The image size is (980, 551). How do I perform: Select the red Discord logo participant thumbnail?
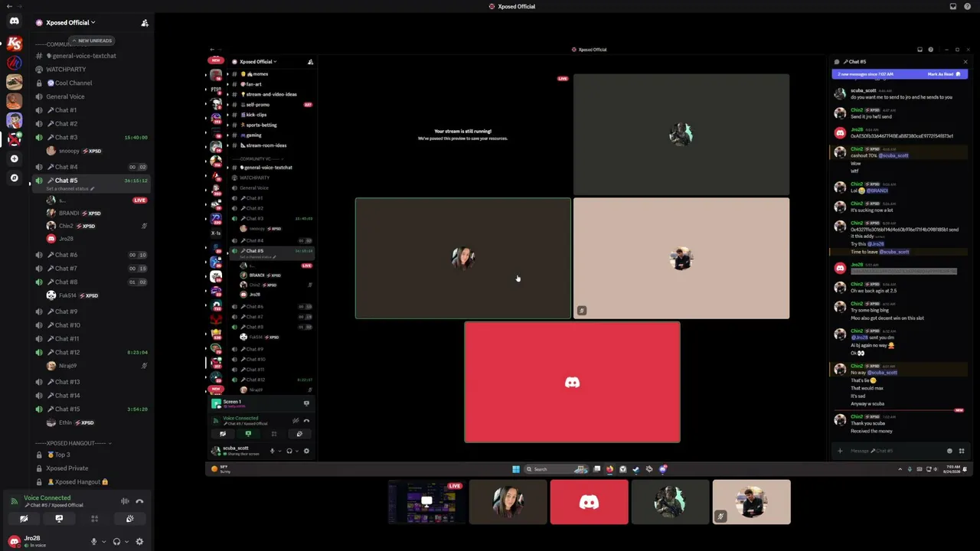click(x=589, y=502)
